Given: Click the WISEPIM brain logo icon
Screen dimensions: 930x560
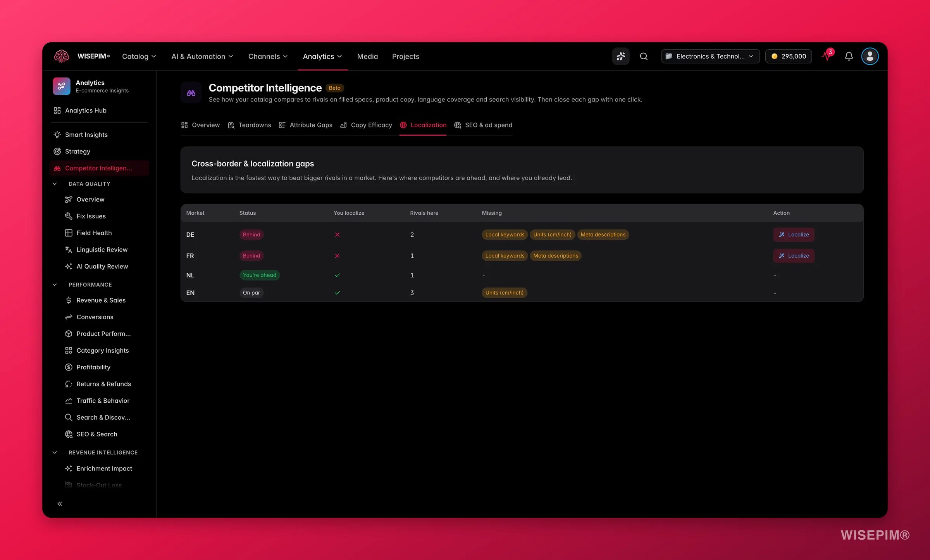Looking at the screenshot, I should tap(62, 56).
